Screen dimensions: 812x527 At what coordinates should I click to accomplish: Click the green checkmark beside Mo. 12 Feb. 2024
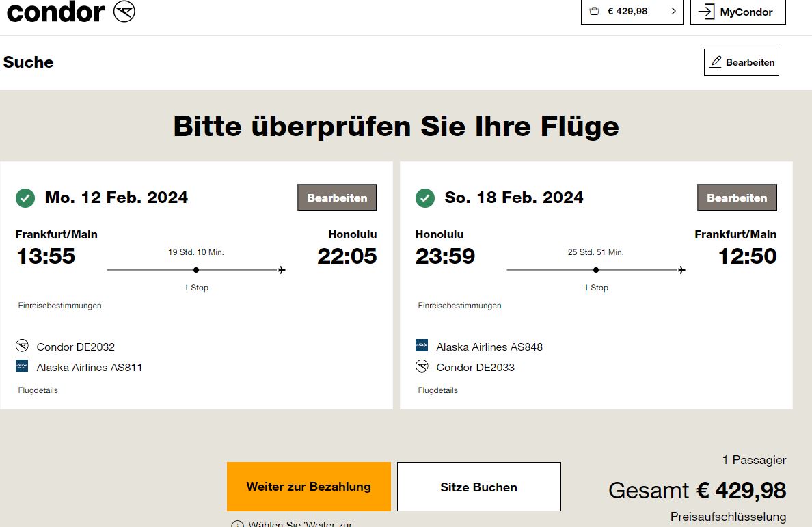[x=25, y=198]
